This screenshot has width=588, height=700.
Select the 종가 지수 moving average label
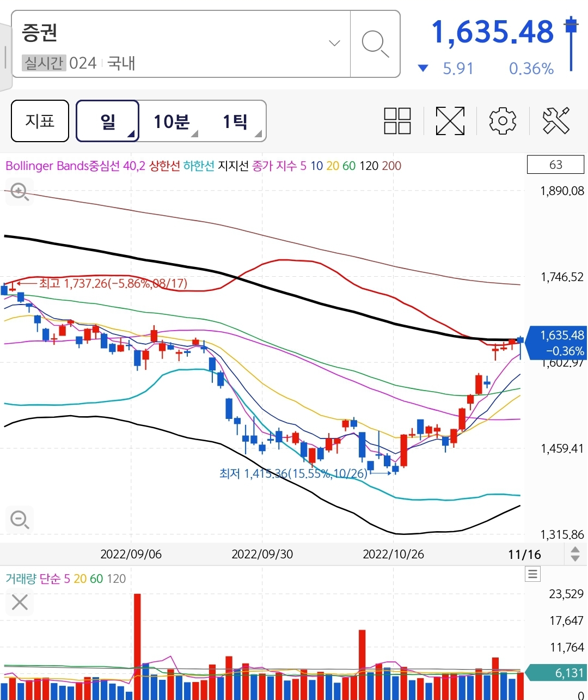tap(274, 166)
